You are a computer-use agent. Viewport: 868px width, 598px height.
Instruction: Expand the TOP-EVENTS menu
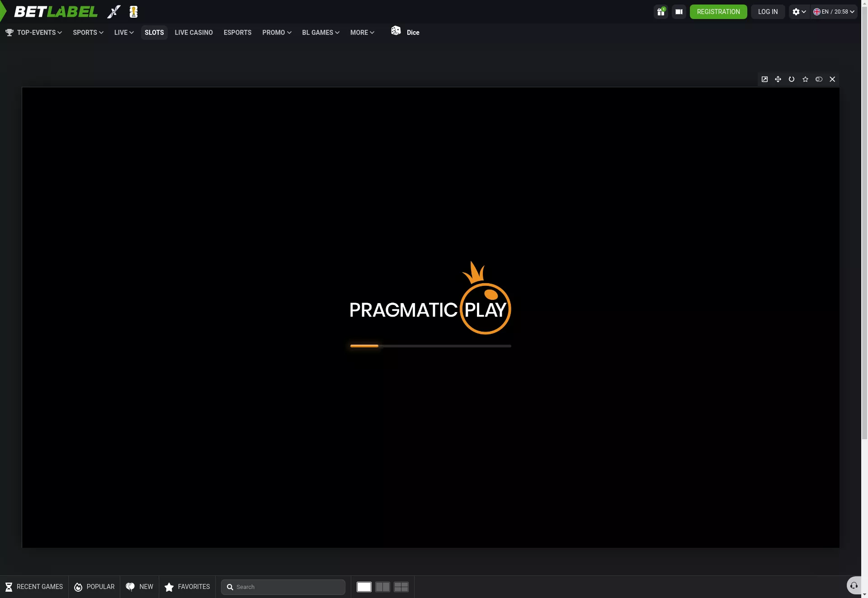tap(34, 33)
